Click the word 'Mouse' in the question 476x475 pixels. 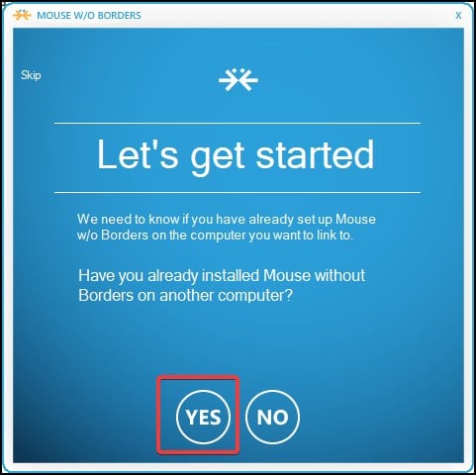287,276
